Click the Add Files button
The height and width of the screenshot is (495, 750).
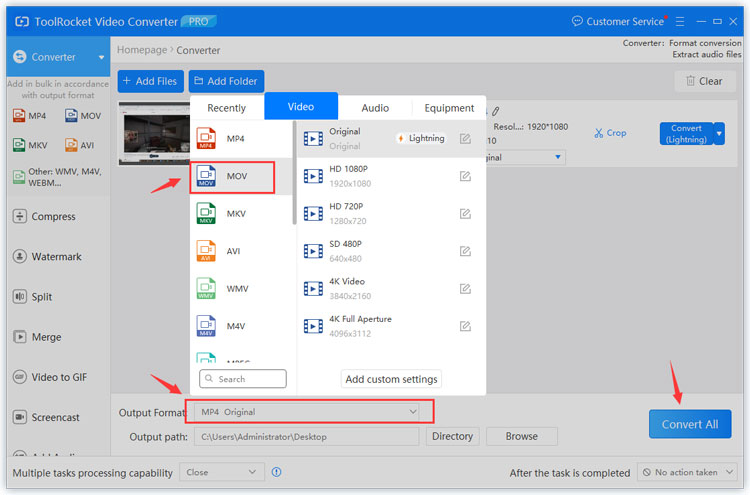(151, 81)
